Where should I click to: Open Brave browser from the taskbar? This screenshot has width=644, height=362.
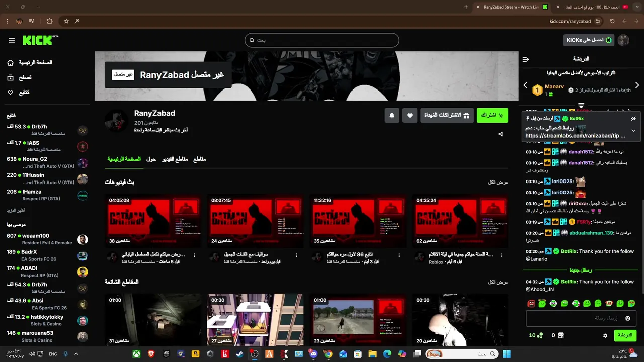[x=151, y=354]
